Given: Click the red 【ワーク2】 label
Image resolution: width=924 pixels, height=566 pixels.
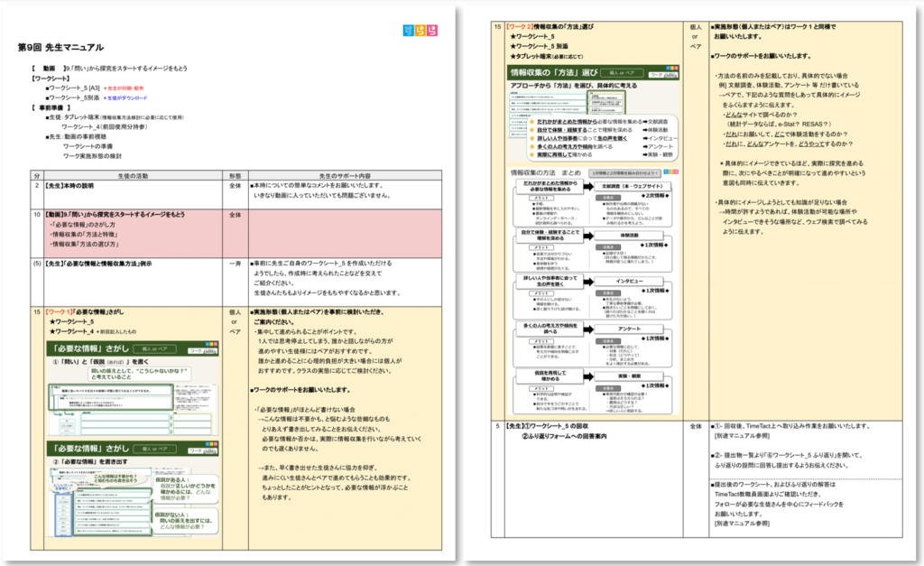Looking at the screenshot, I should point(519,26).
